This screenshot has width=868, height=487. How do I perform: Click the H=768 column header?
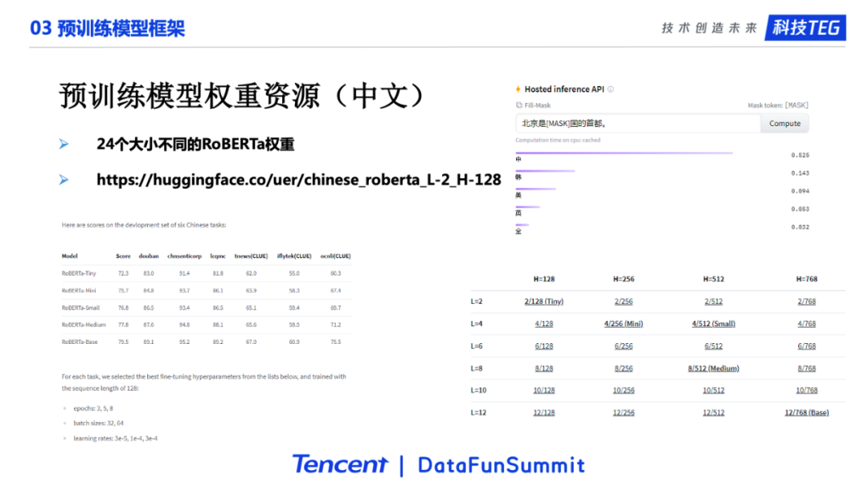[807, 279]
